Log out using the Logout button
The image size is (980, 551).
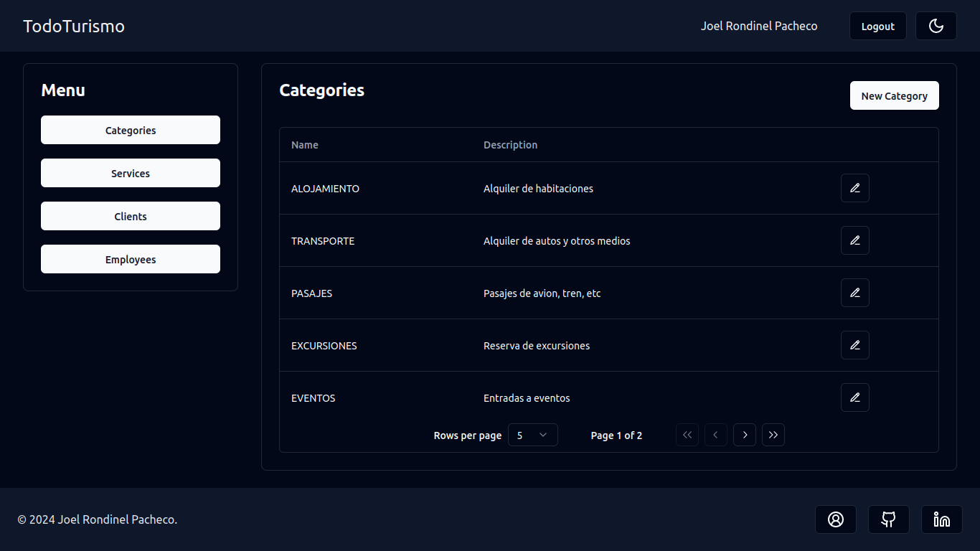tap(877, 26)
